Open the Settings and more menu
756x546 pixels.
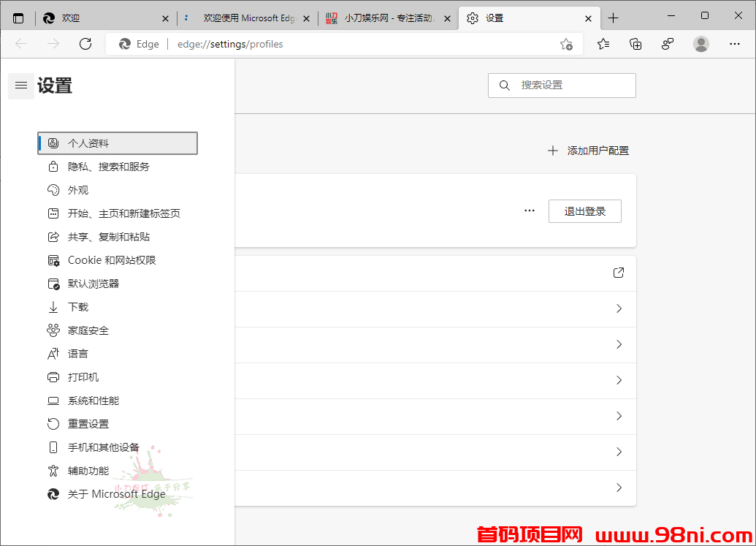pyautogui.click(x=734, y=44)
